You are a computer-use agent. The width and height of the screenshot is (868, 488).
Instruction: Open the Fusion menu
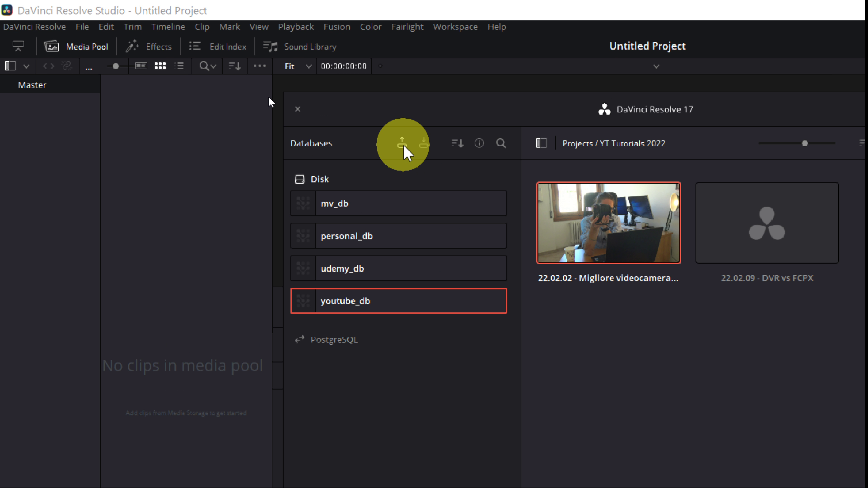coord(337,27)
